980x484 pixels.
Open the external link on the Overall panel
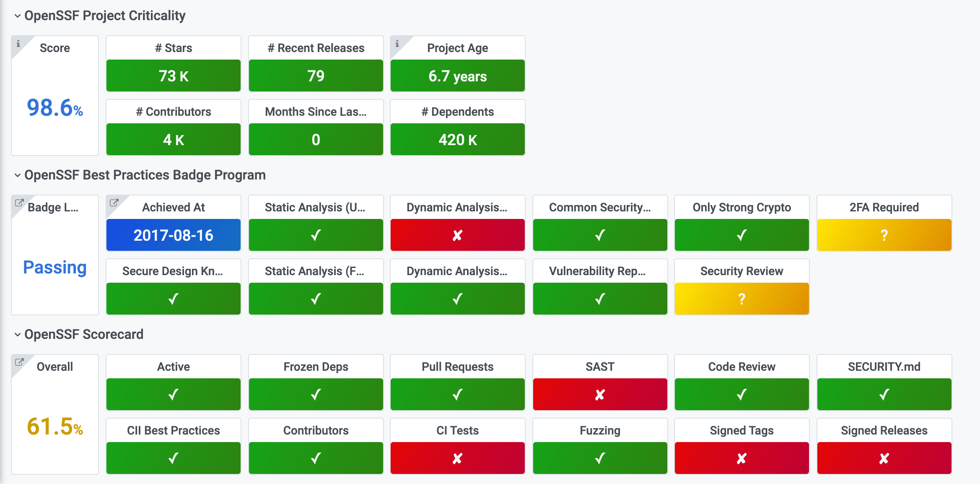tap(18, 362)
